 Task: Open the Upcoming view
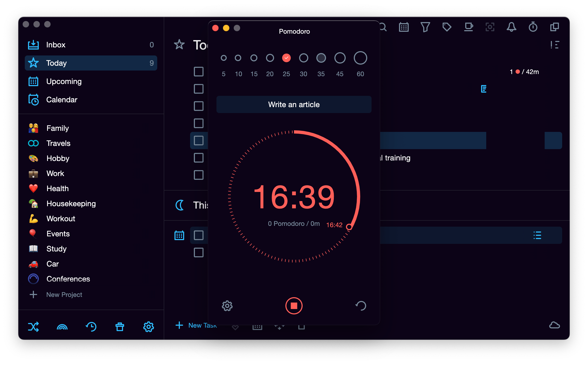91,81
